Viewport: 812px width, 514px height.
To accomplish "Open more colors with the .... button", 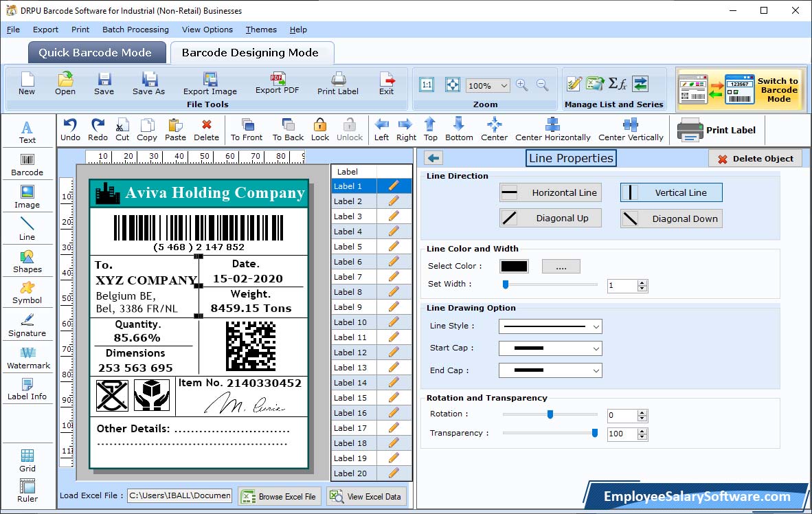I will pos(561,267).
